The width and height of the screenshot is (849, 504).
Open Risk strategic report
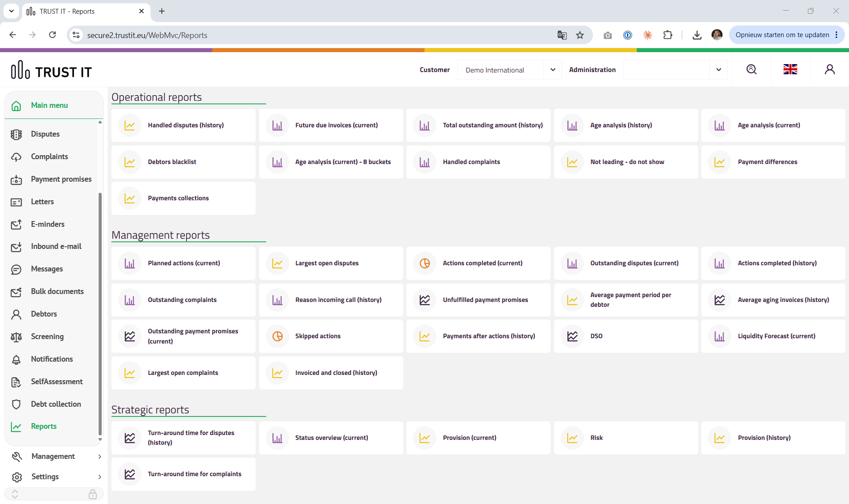coord(626,438)
